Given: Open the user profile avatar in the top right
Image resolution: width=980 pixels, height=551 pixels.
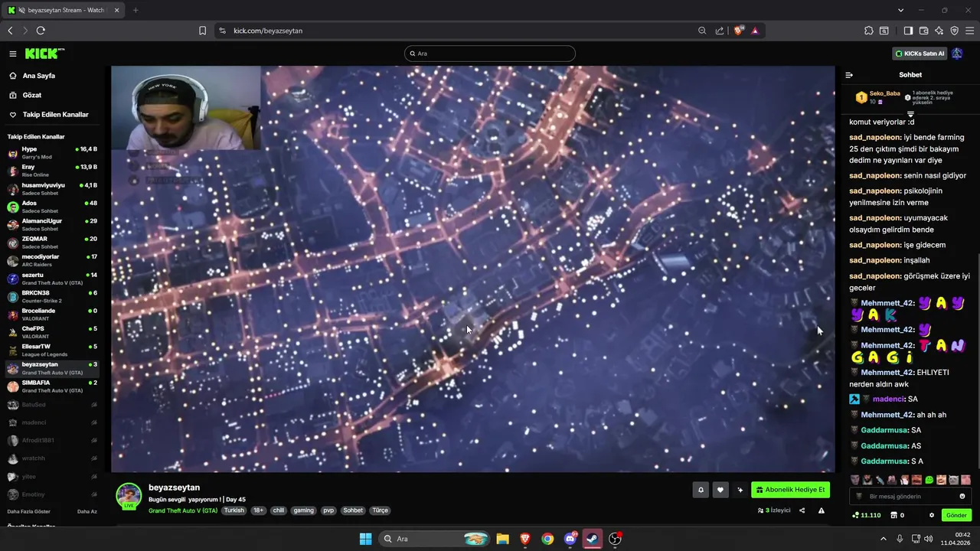Looking at the screenshot, I should 957,54.
